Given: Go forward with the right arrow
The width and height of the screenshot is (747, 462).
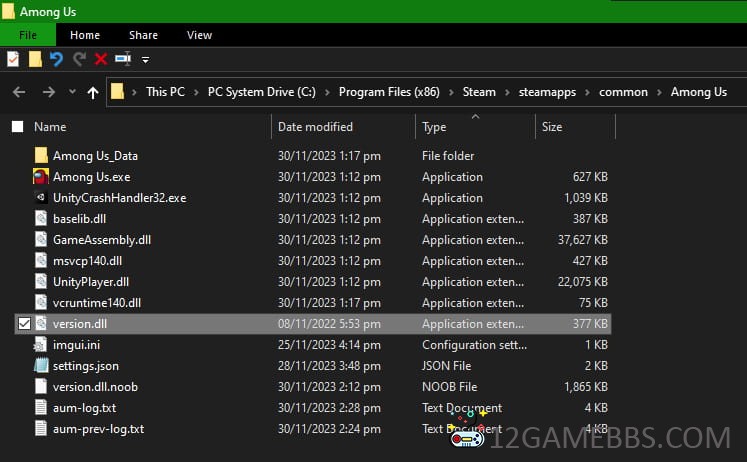Looking at the screenshot, I should pos(49,92).
